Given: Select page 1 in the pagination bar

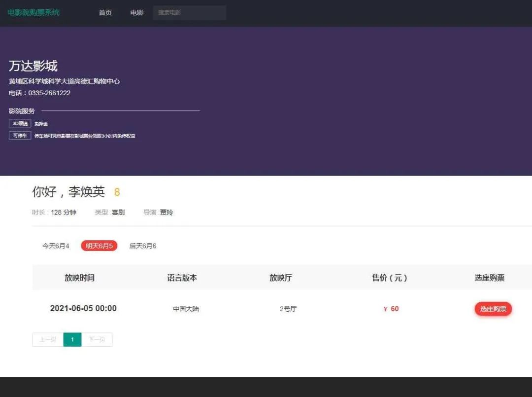Looking at the screenshot, I should click(x=72, y=339).
